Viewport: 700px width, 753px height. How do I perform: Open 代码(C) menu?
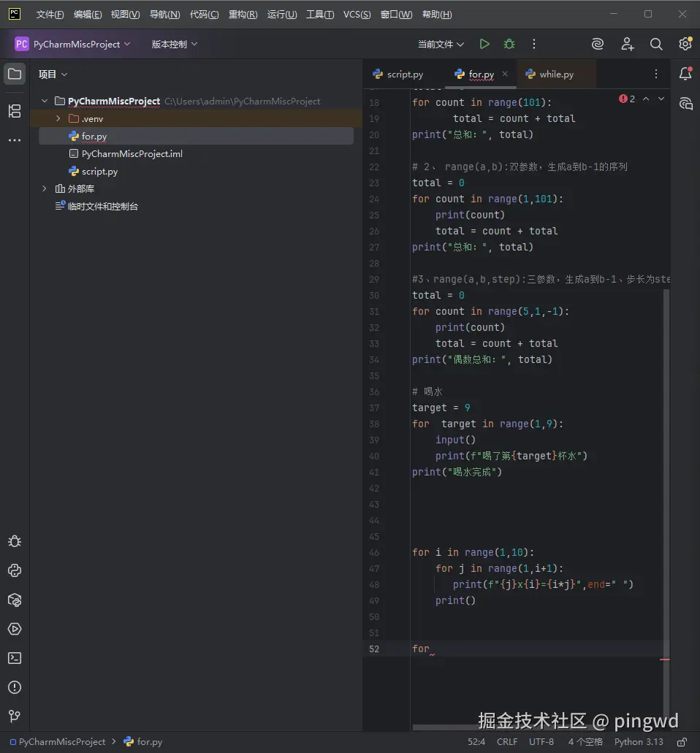204,15
